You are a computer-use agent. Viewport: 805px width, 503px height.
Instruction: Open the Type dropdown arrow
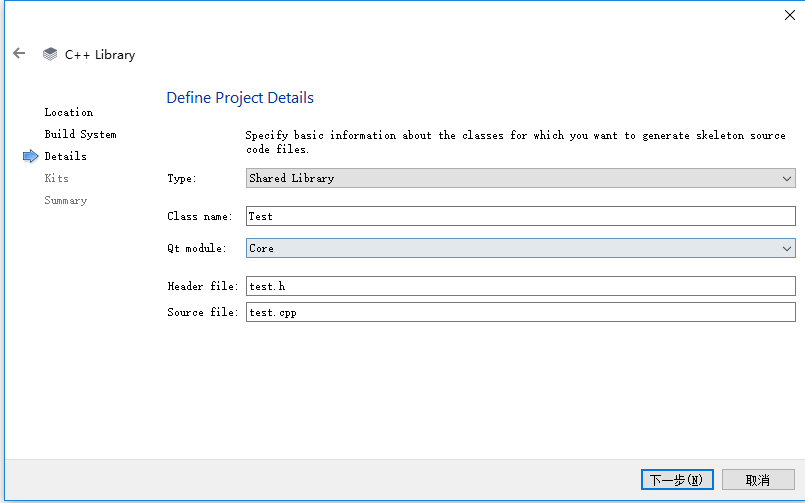tap(787, 178)
